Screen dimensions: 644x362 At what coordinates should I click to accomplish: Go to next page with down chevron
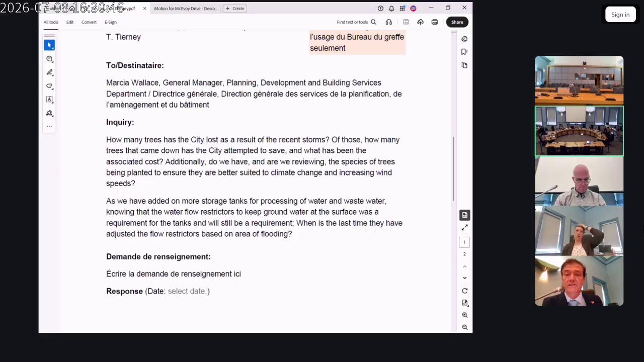(x=464, y=278)
